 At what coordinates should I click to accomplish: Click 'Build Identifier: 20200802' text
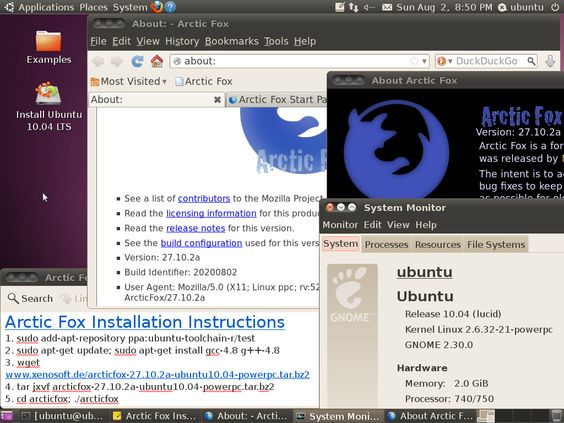181,272
